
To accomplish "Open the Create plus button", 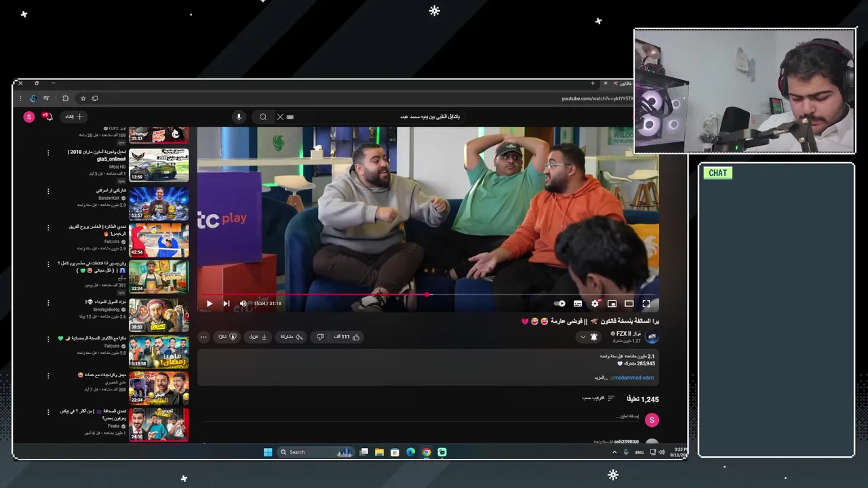I will pos(74,117).
